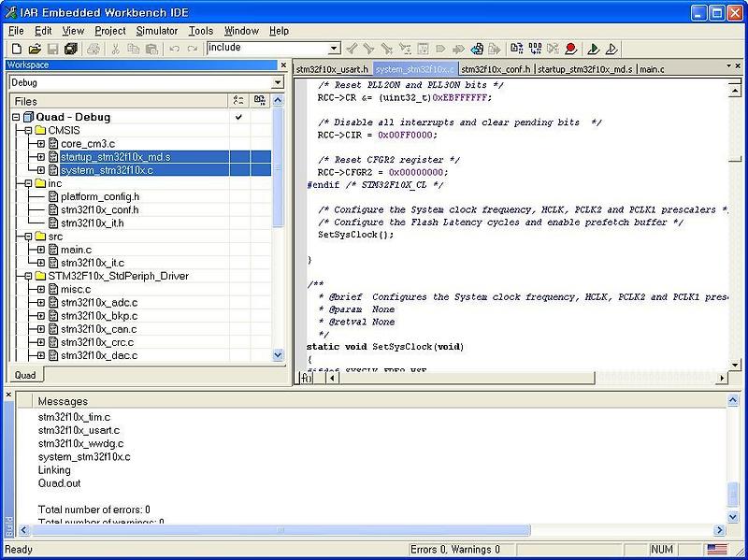748x560 pixels.
Task: Expand the core_cm3.c node
Action: coord(41,144)
